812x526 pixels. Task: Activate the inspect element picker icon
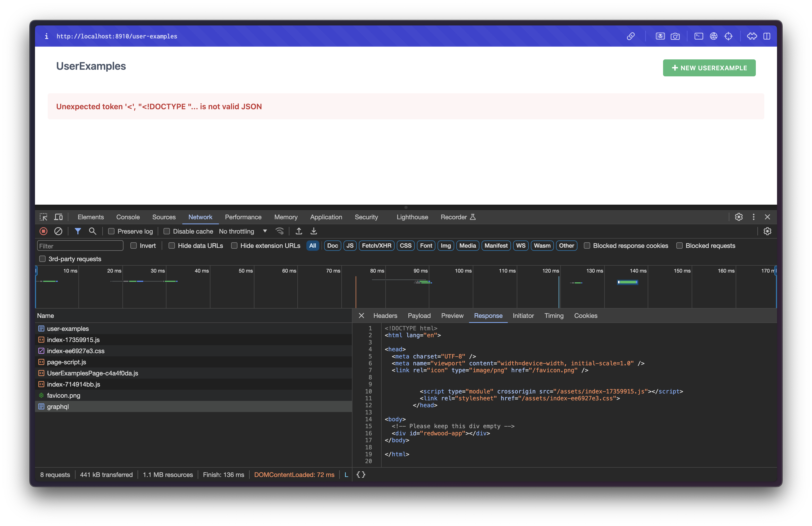(43, 217)
